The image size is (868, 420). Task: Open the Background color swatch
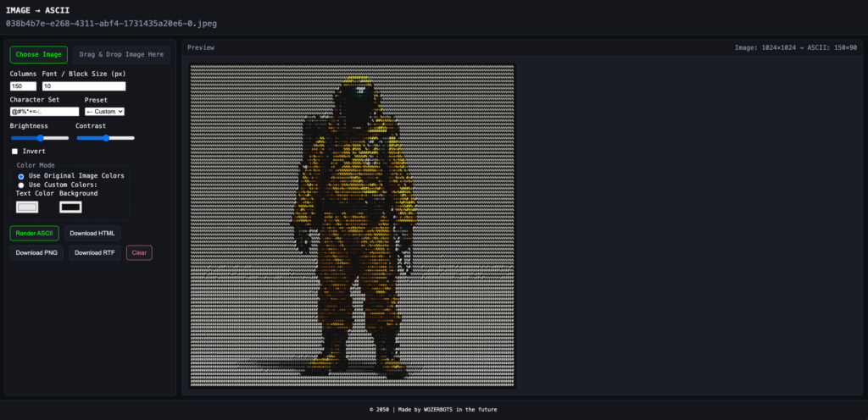click(70, 207)
